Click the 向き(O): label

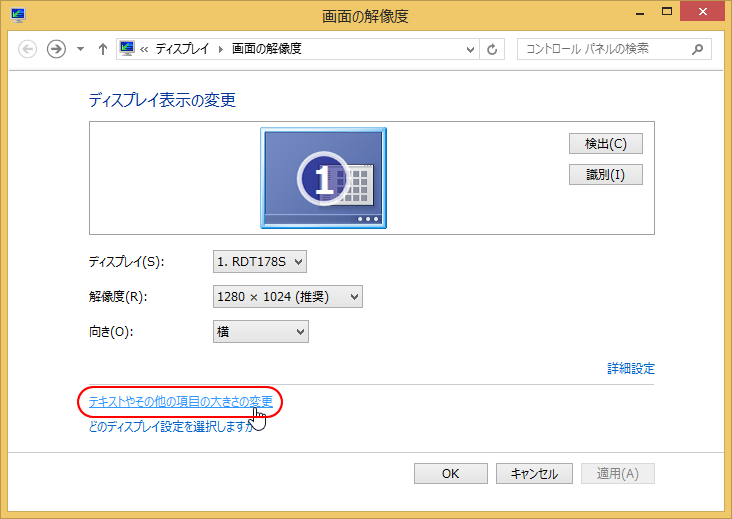tap(111, 332)
